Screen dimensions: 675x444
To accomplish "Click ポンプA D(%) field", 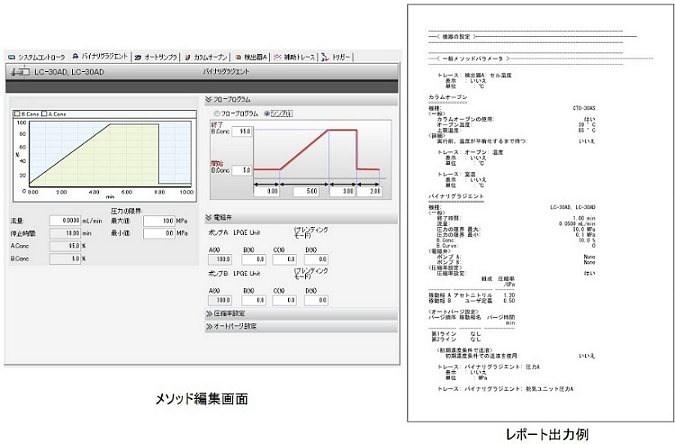I will (x=316, y=259).
